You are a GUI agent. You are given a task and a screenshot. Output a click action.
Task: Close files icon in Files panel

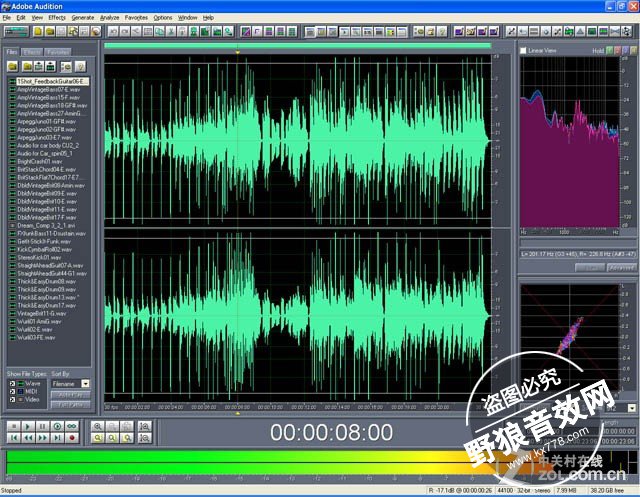click(27, 66)
